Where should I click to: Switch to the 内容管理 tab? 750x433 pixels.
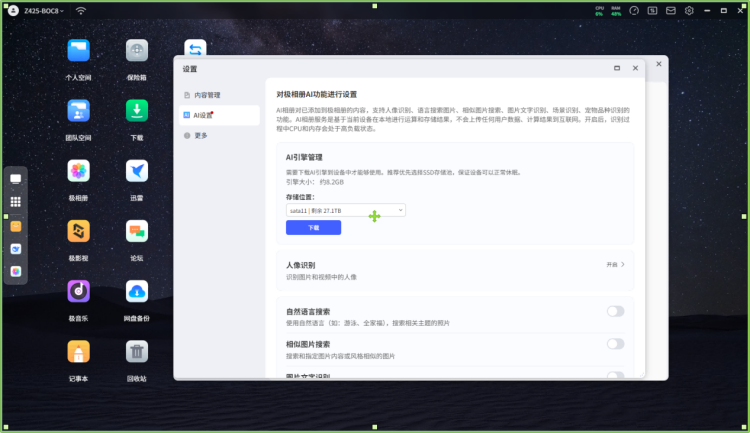pos(206,95)
